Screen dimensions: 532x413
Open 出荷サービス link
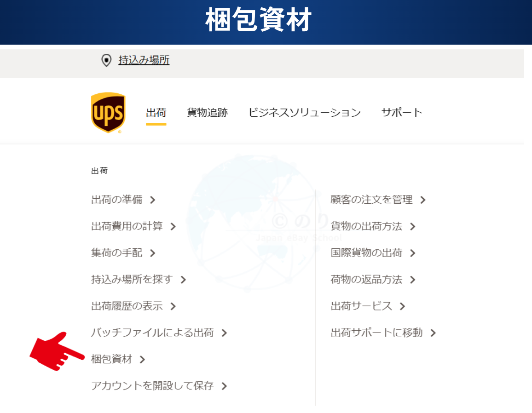point(361,306)
